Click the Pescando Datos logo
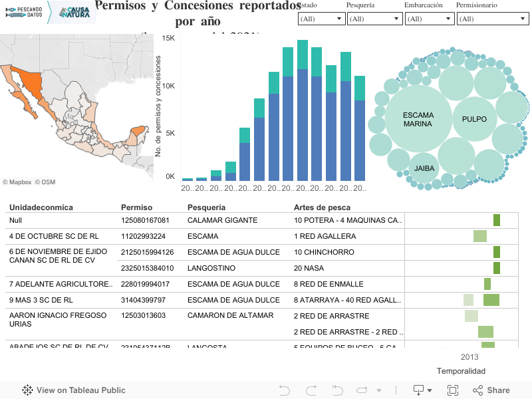532x399 pixels. 24,11
